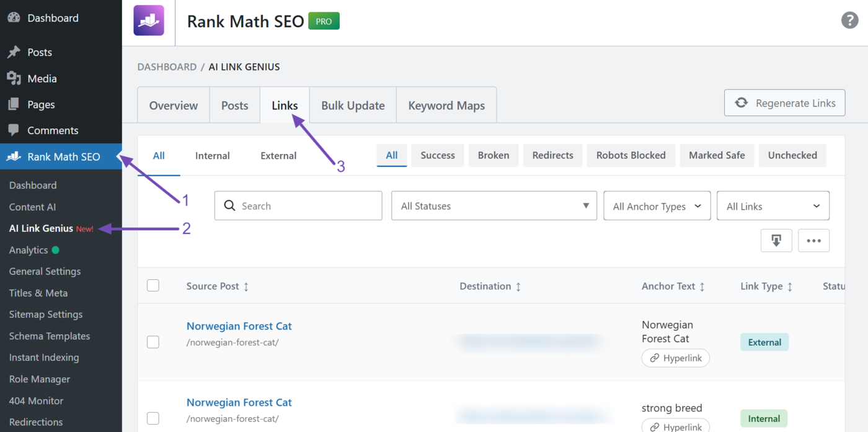Open Titles & Meta submenu item
The height and width of the screenshot is (432, 868).
click(x=38, y=293)
